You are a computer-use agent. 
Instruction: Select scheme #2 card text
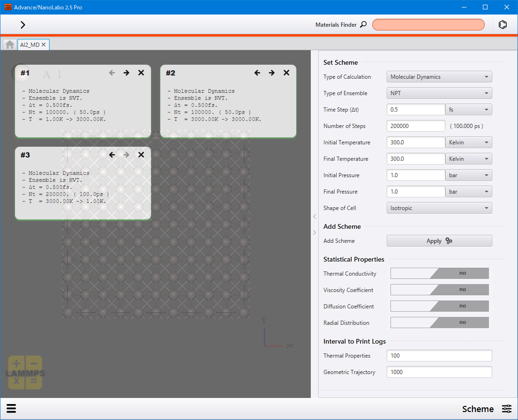[x=214, y=105]
